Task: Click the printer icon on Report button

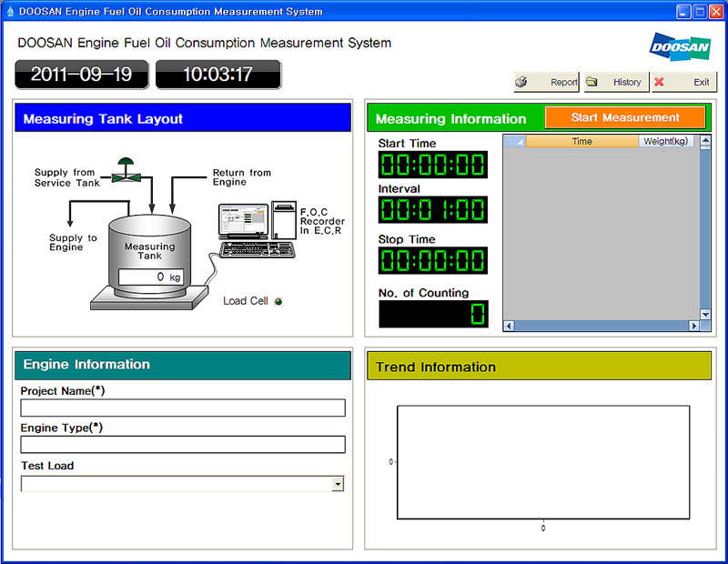Action: [522, 82]
